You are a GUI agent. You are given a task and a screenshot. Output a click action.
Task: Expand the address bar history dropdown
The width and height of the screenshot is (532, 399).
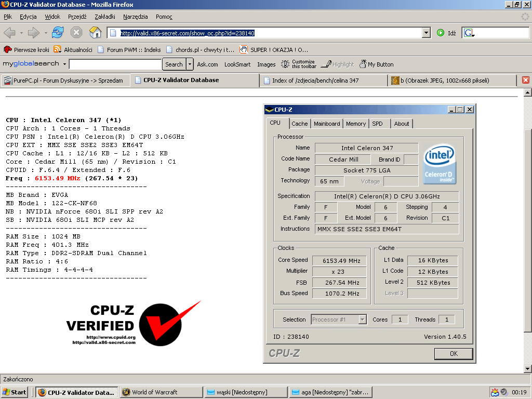click(x=427, y=33)
